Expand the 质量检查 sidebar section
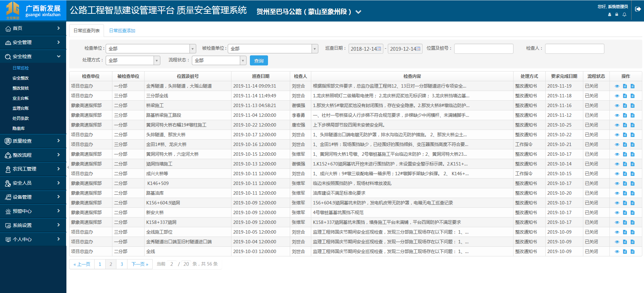The width and height of the screenshot is (644, 293). coord(33,141)
